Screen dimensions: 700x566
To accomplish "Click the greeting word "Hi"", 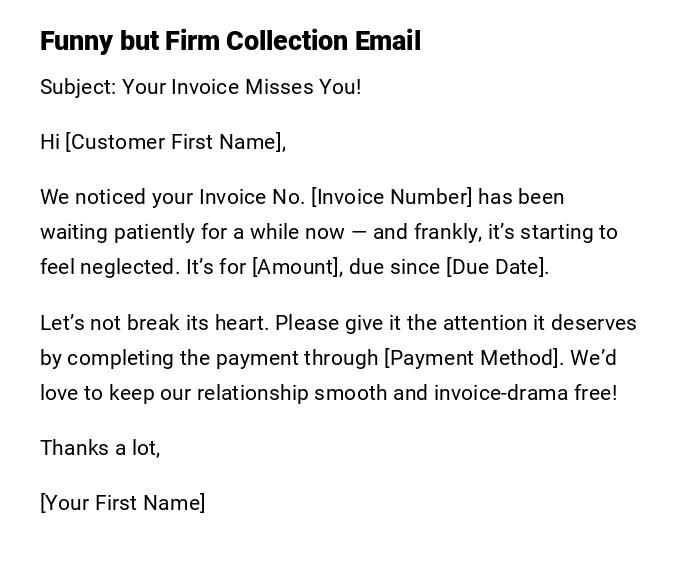I will (50, 142).
